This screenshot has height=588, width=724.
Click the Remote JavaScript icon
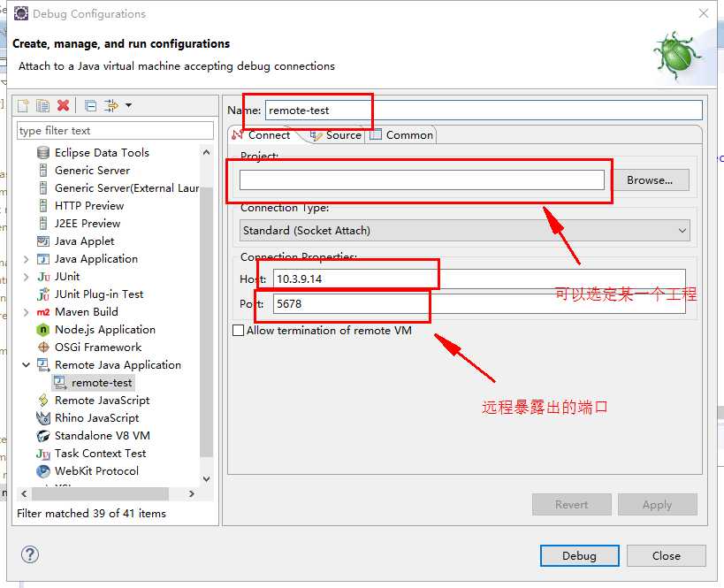coord(43,401)
